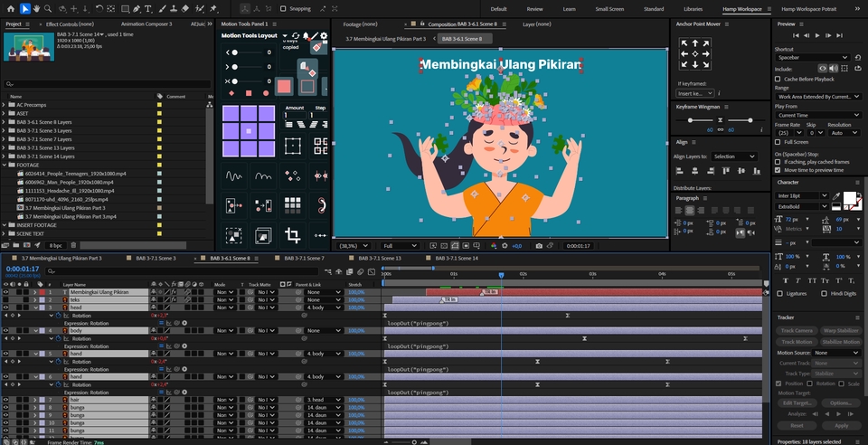Click the Track Motion button

[x=797, y=342]
